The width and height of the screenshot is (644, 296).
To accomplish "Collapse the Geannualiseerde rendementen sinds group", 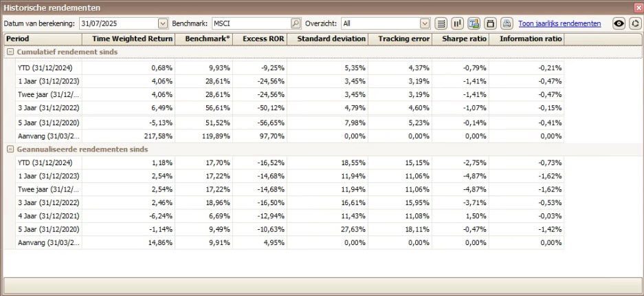I will click(10, 149).
